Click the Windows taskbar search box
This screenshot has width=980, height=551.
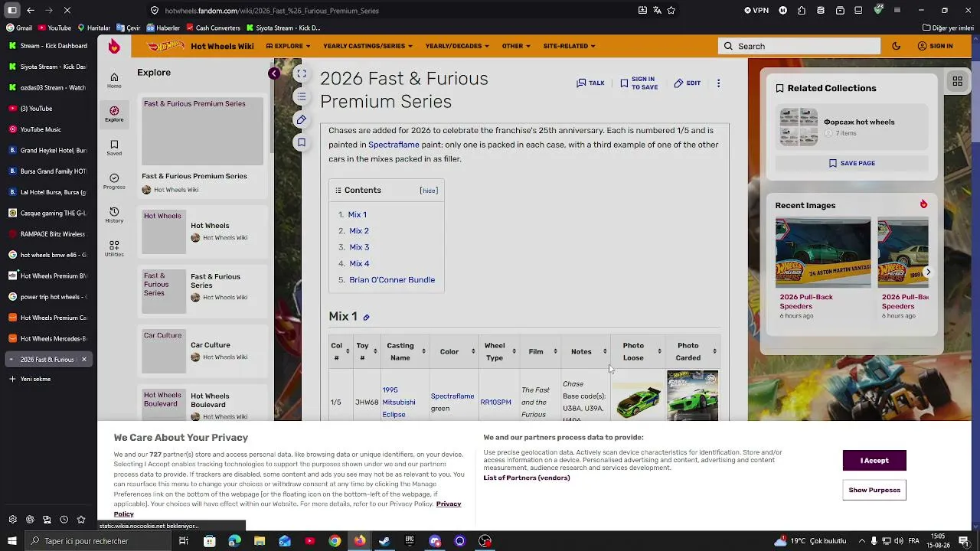click(x=99, y=541)
